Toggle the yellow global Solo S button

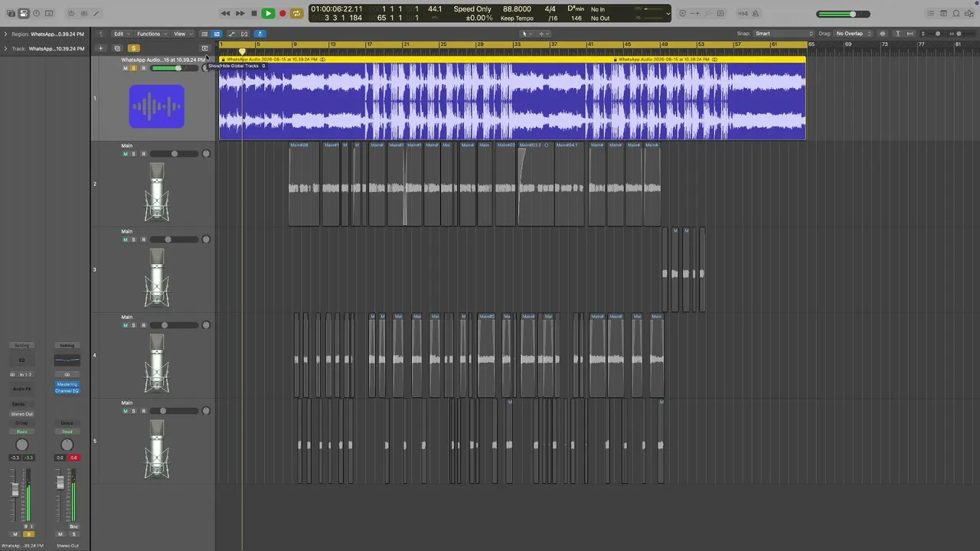(x=134, y=48)
